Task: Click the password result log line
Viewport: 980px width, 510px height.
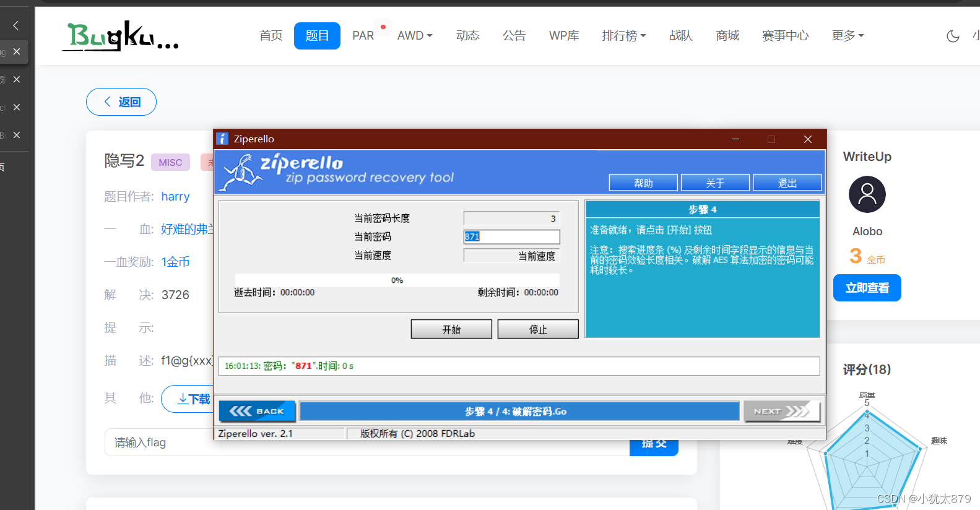Action: point(519,366)
